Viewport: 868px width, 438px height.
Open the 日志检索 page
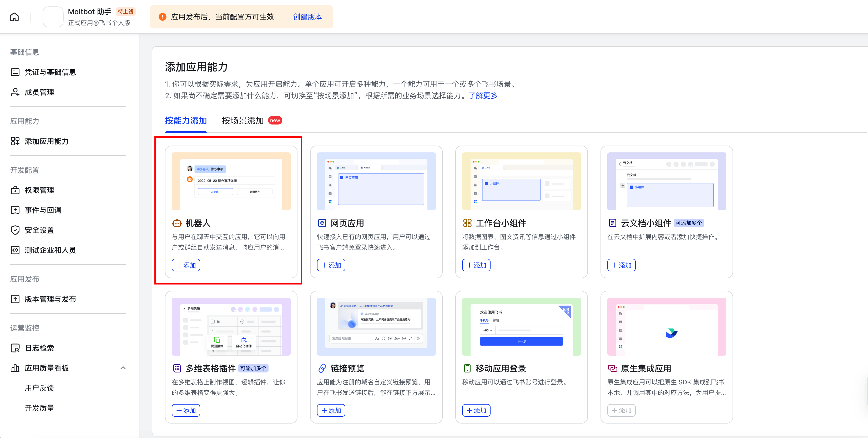(39, 348)
